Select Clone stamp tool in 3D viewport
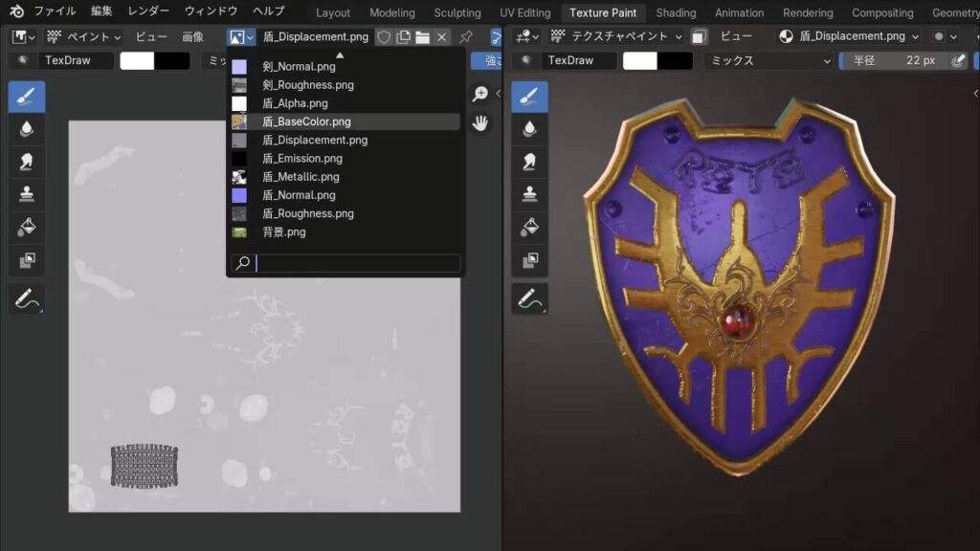The image size is (980, 551). click(529, 194)
